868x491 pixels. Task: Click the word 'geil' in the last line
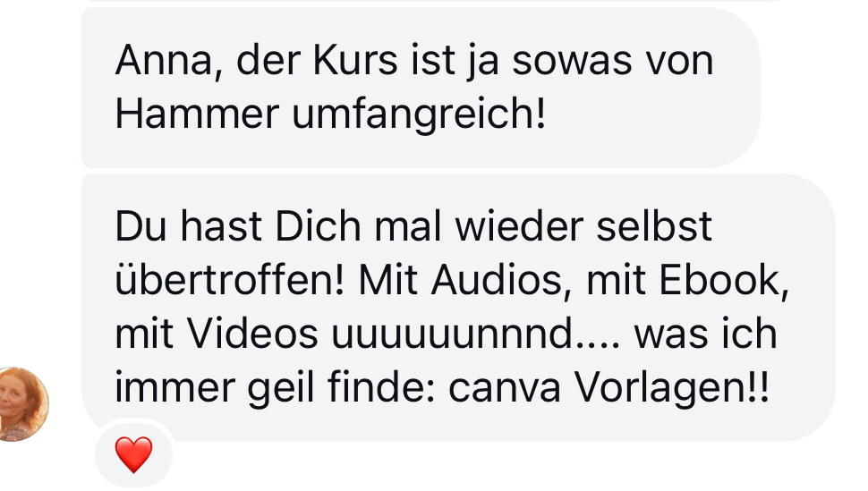click(281, 387)
